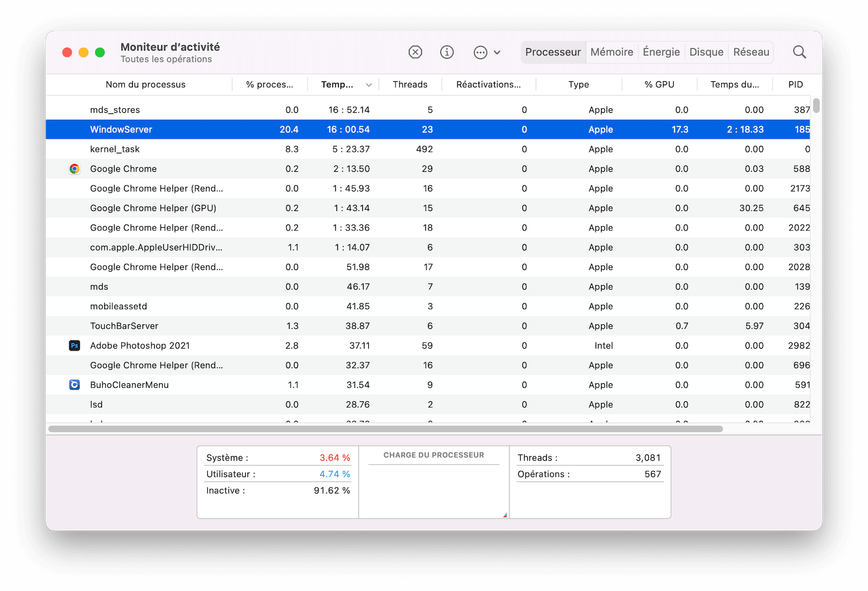The width and height of the screenshot is (868, 591).
Task: Click the vertical scrollbar thumb
Action: (816, 105)
